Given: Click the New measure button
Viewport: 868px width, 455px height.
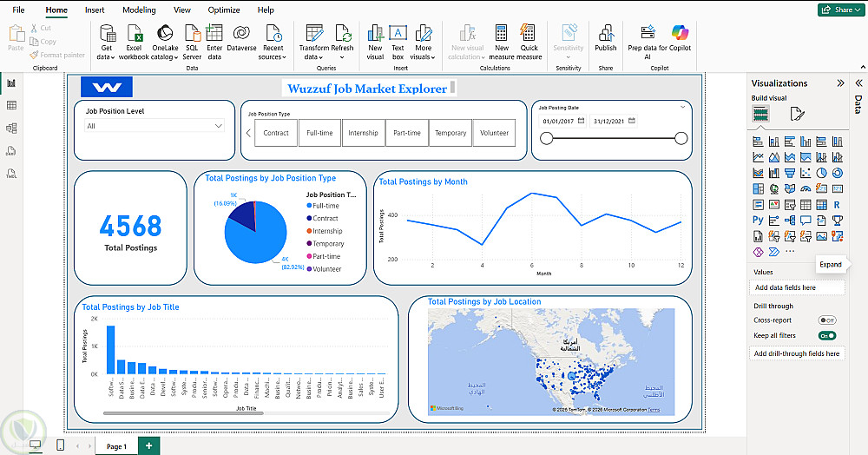Looking at the screenshot, I should (x=502, y=42).
